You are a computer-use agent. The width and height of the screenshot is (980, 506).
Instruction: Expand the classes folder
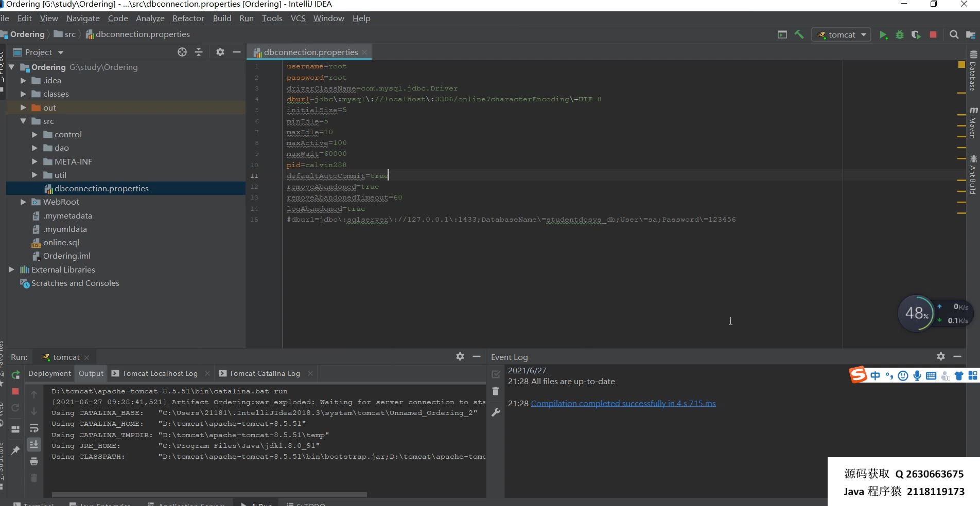point(23,94)
